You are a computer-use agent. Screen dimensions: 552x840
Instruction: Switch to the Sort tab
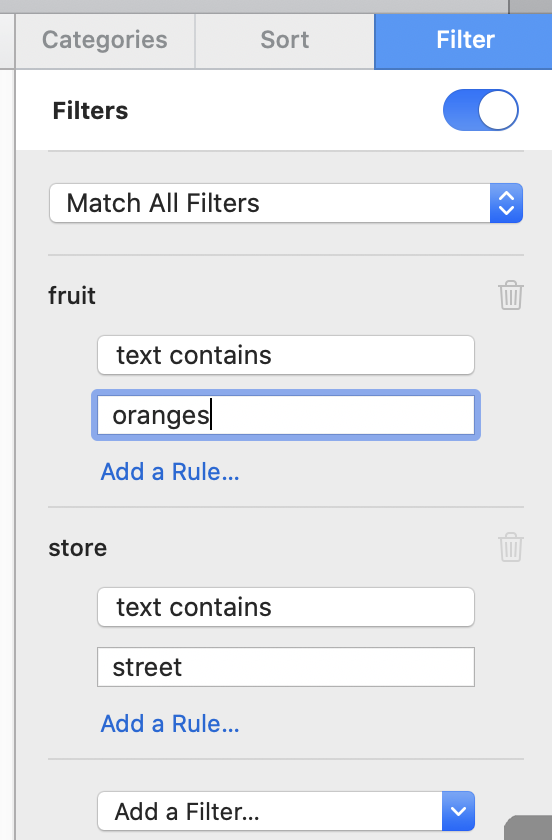coord(285,40)
